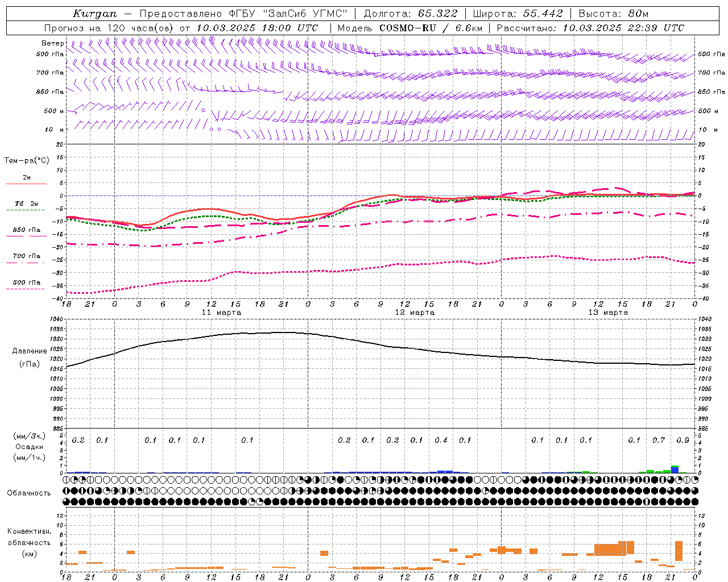728x582 pixels.
Task: Click the "0.9" three-hour precipitation value
Action: tap(682, 440)
